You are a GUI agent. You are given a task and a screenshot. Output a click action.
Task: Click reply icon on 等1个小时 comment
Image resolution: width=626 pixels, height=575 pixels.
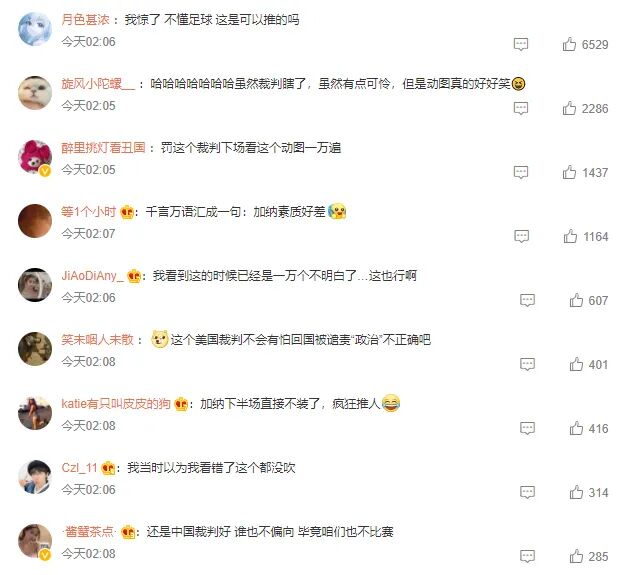pos(521,236)
